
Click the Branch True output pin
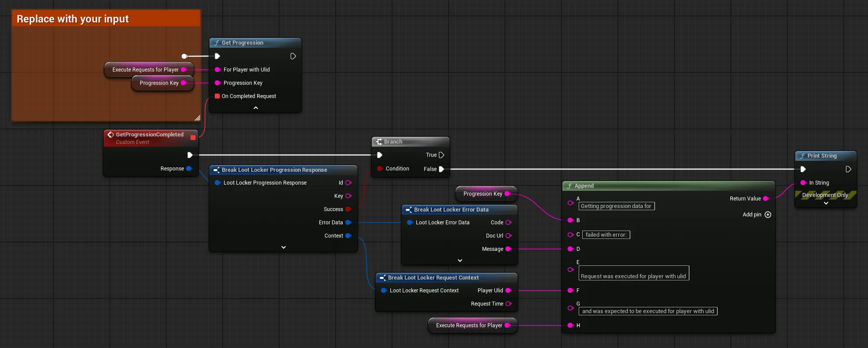[441, 155]
